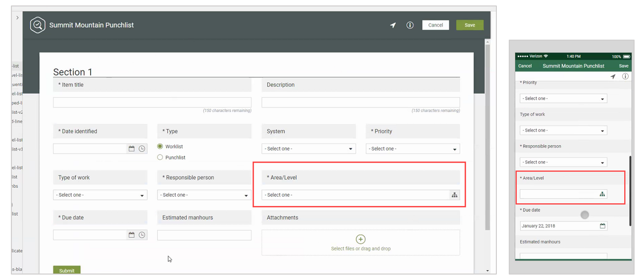The width and height of the screenshot is (644, 279).
Task: Open hierarchy picker icon in desktop Area/Level field
Action: 454,195
